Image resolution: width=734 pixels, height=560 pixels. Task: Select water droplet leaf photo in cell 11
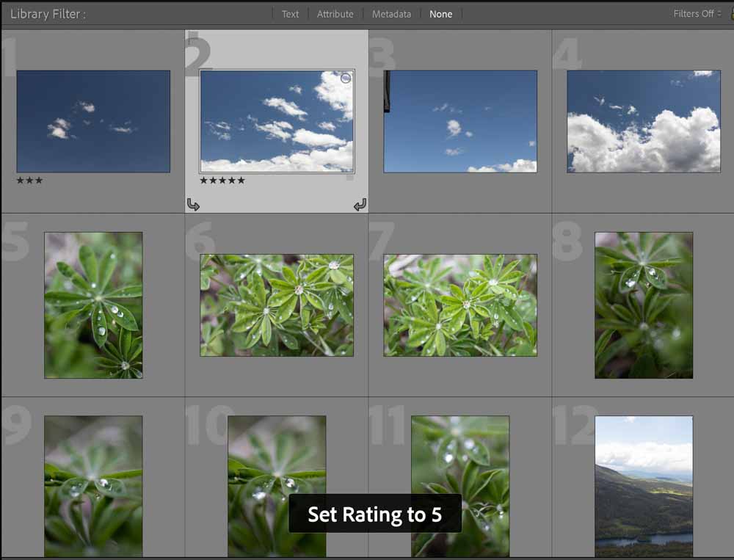pos(460,486)
